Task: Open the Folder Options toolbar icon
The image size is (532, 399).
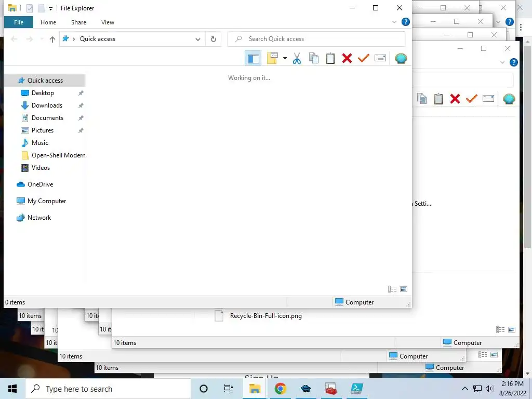Action: point(273,58)
